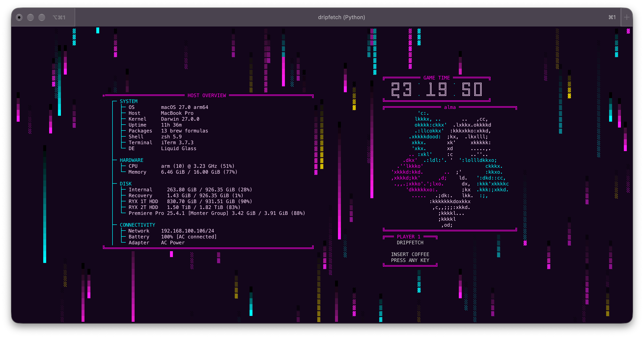644x338 pixels.
Task: Click the minimize window button
Action: point(30,17)
